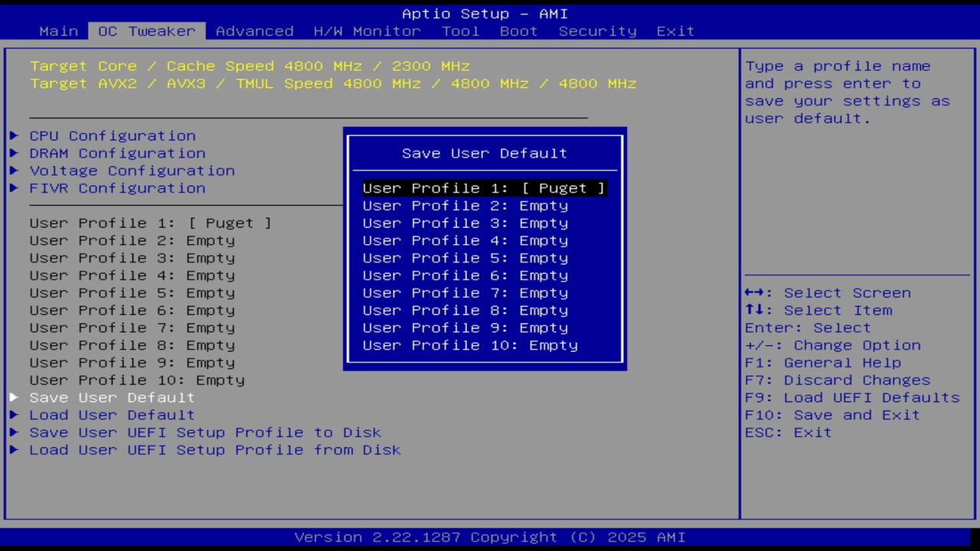
Task: Open the Main tab
Action: pyautogui.click(x=59, y=31)
